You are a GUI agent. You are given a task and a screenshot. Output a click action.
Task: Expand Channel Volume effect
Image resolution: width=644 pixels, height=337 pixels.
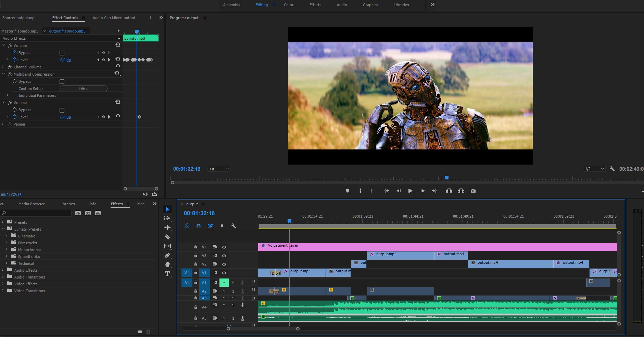coord(3,67)
